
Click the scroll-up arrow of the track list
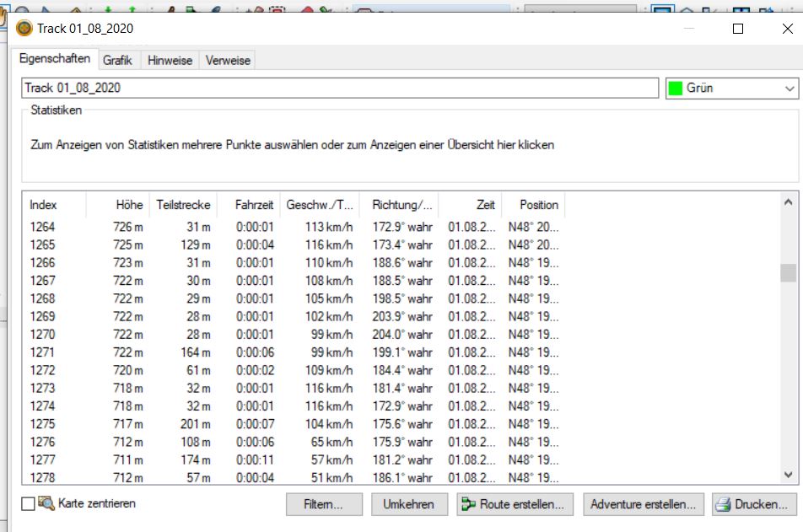(788, 203)
